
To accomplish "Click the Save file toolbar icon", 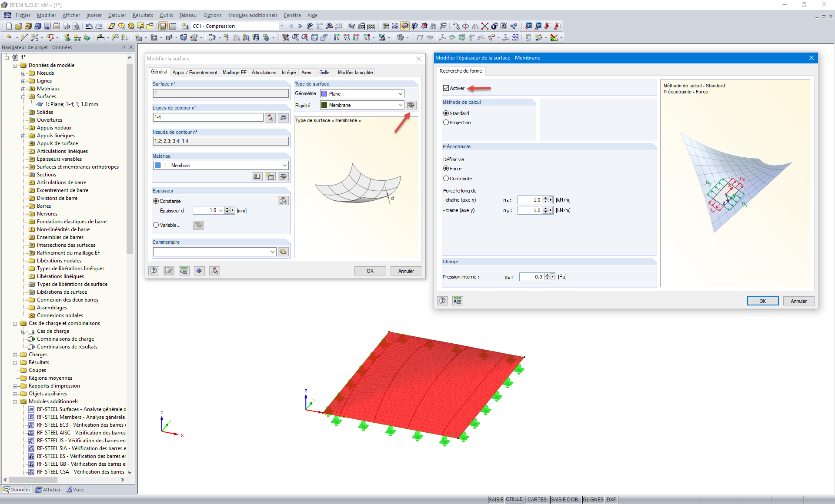I will [47, 26].
